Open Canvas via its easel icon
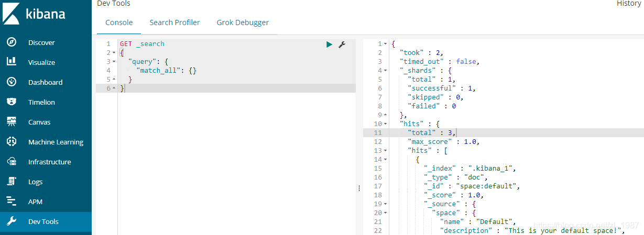644x235 pixels. click(12, 122)
